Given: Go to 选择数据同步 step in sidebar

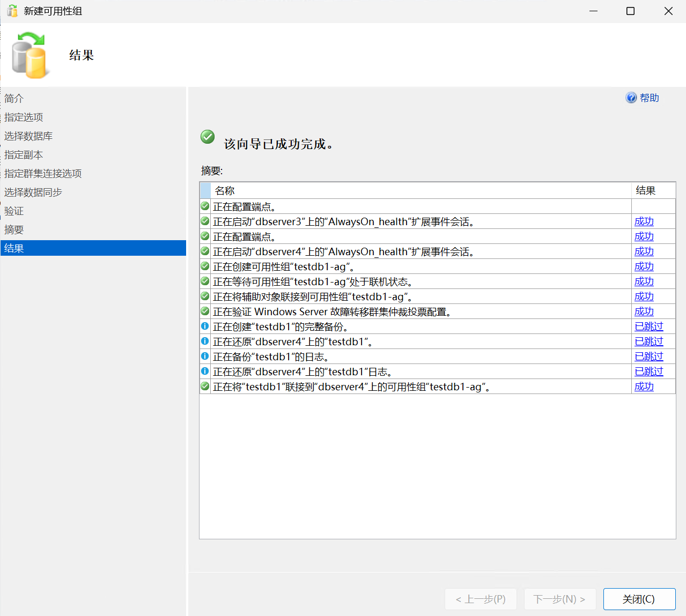Looking at the screenshot, I should click(33, 192).
